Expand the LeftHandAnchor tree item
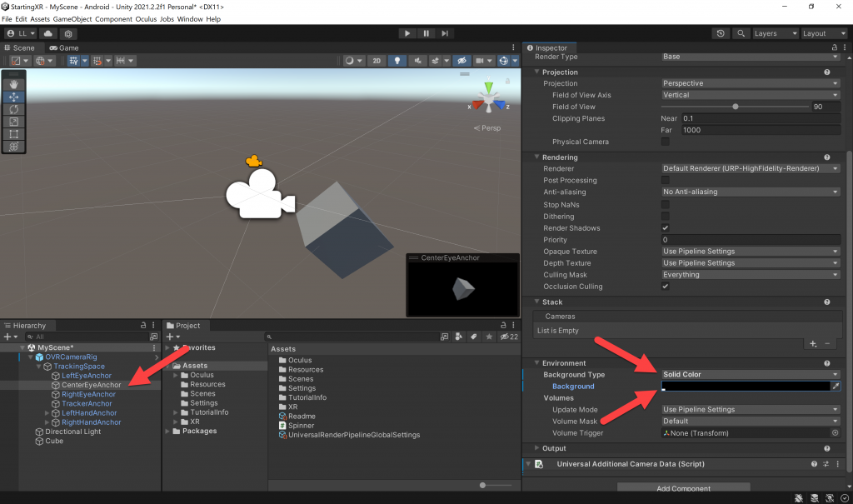853x504 pixels. [47, 413]
